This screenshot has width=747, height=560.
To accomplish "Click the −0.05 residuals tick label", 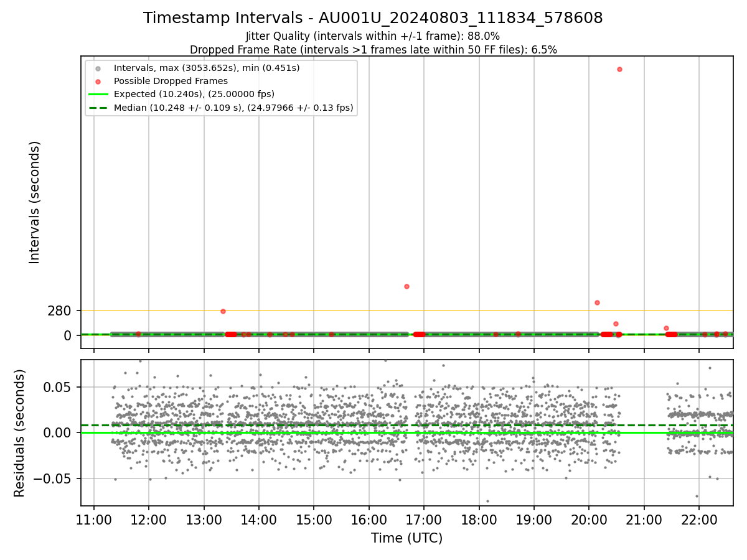I will 52,478.
